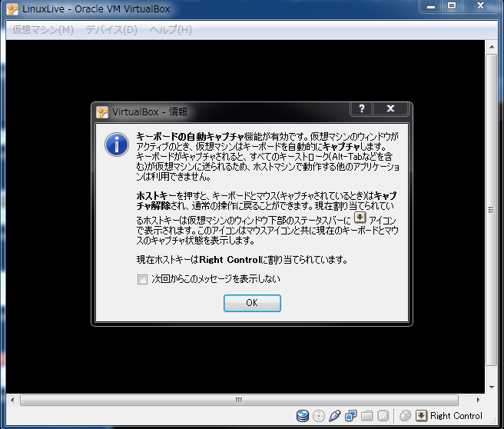Viewport: 504px width, 429px height.
Task: Click the horizontal scrollbar thumb
Action: (239, 400)
